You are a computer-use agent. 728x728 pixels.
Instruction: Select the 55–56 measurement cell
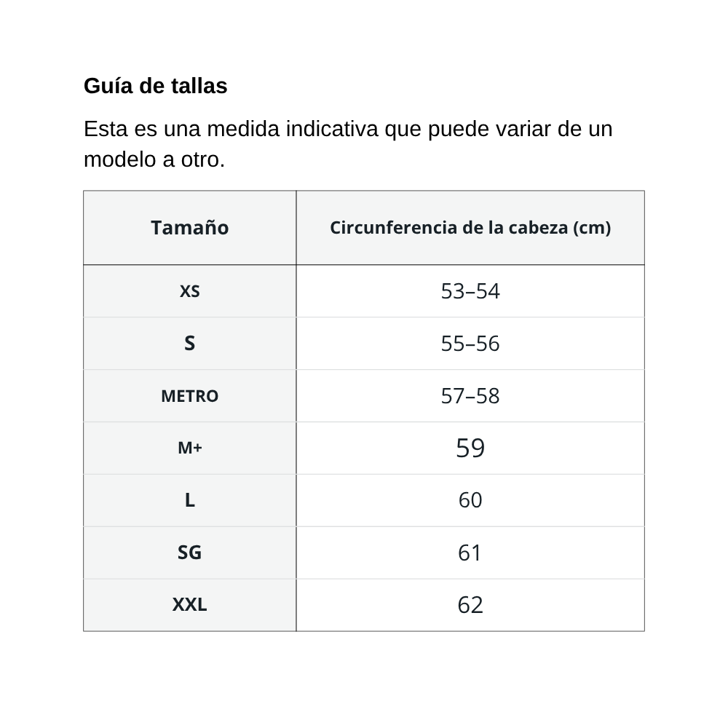tap(470, 344)
